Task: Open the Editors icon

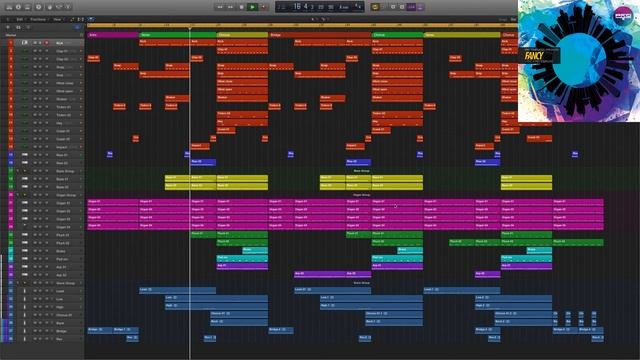Action: tap(59, 7)
